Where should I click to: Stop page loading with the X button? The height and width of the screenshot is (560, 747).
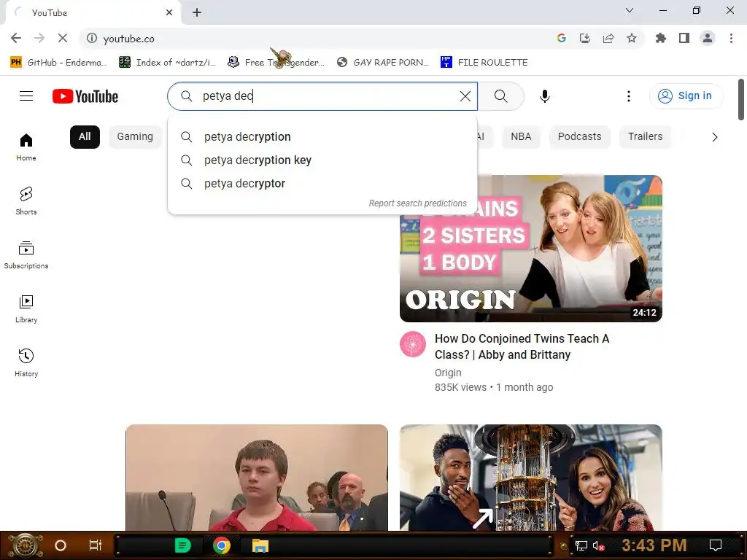coord(63,38)
